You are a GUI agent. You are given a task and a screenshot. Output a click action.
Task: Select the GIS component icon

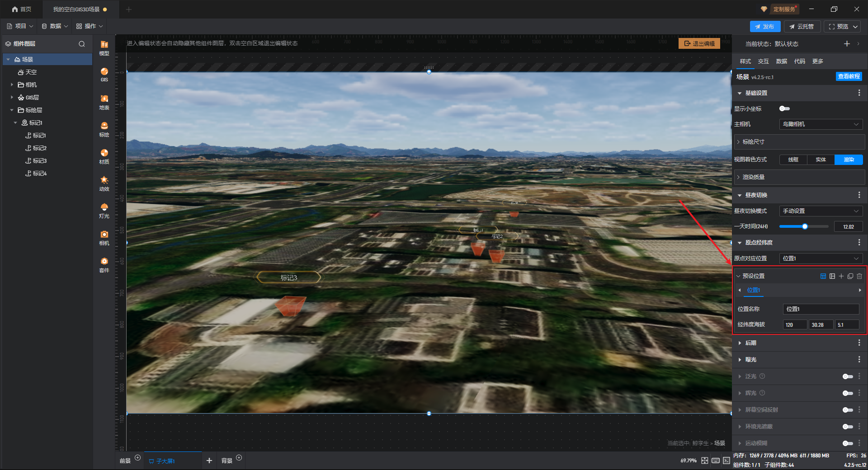tap(104, 74)
